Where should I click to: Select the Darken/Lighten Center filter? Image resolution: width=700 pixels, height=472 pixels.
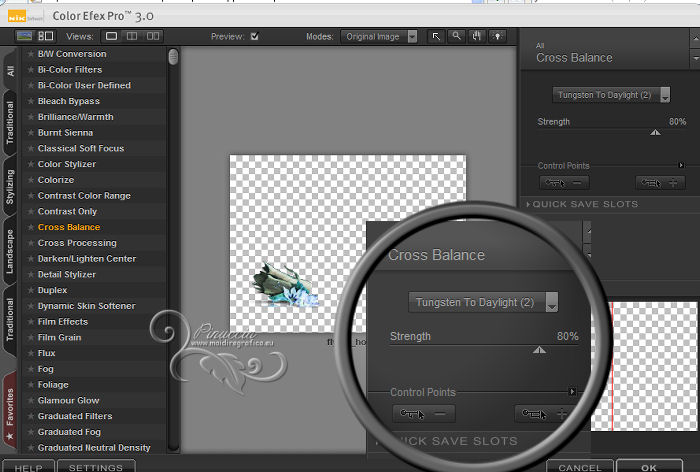[87, 259]
